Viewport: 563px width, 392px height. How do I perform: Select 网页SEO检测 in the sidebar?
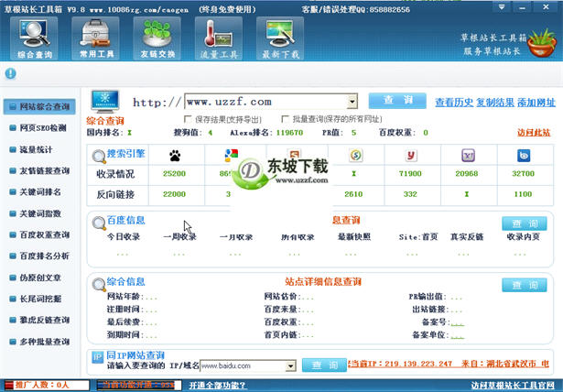tap(39, 128)
